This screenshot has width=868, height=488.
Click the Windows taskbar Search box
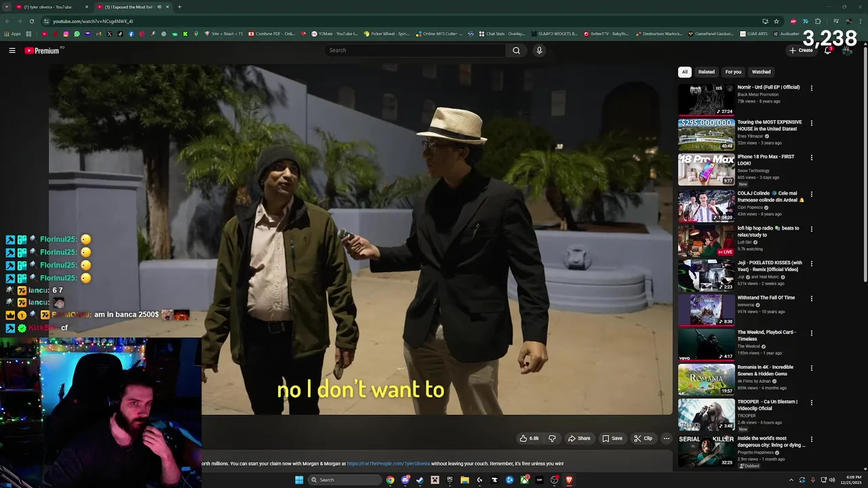coord(344,480)
